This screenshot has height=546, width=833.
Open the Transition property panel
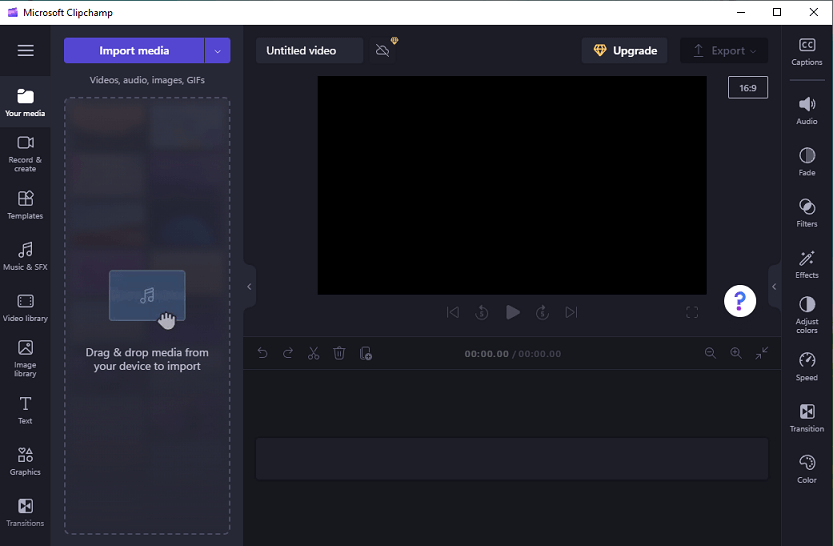tap(806, 417)
